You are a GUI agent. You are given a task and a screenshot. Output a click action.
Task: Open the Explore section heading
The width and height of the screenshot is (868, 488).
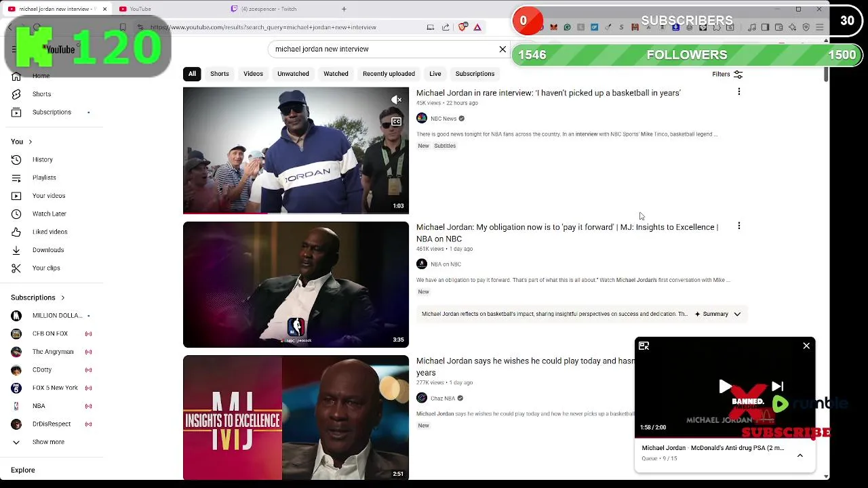22,470
